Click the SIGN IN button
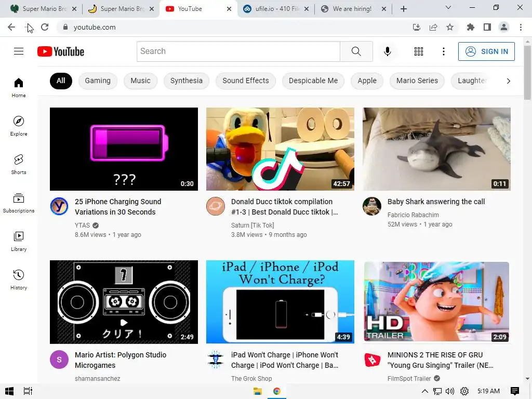This screenshot has height=399, width=532. pyautogui.click(x=486, y=51)
